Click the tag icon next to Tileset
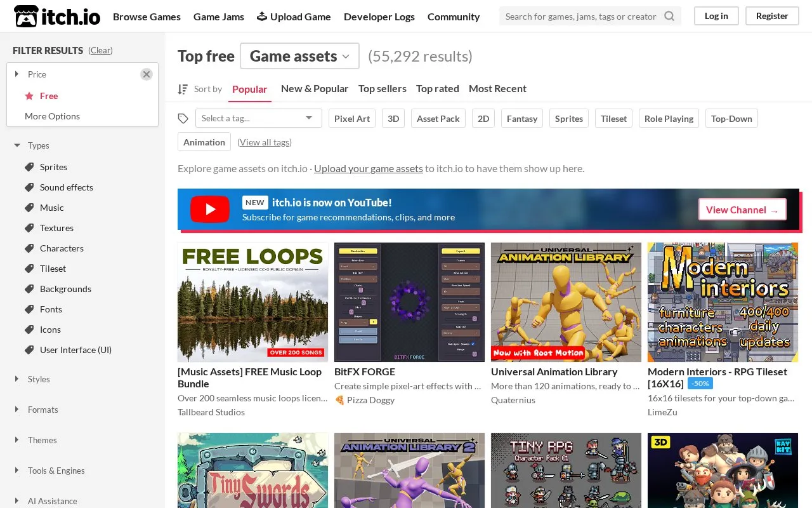This screenshot has height=508, width=812. pyautogui.click(x=29, y=269)
